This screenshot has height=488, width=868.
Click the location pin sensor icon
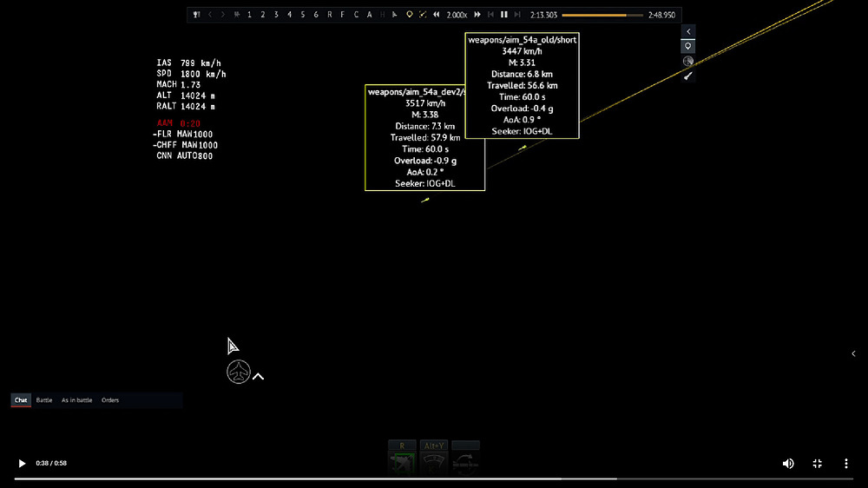point(688,47)
